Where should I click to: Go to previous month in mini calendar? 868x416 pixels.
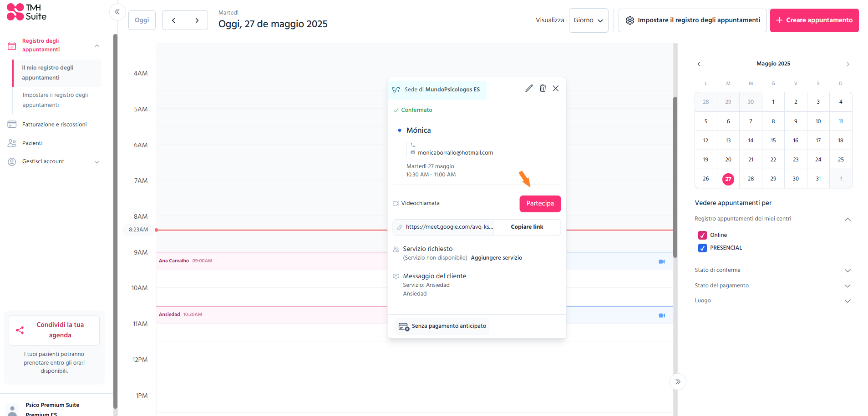[x=699, y=64]
